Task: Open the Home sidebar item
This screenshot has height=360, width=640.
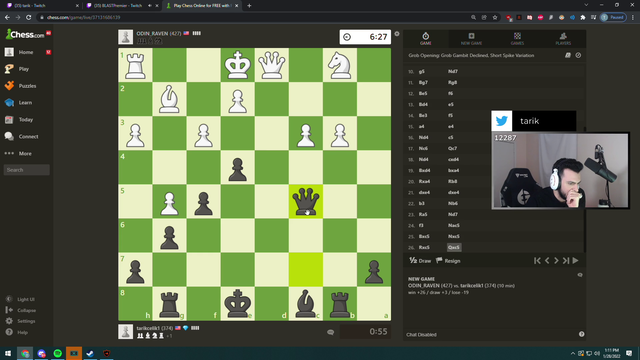Action: 25,52
